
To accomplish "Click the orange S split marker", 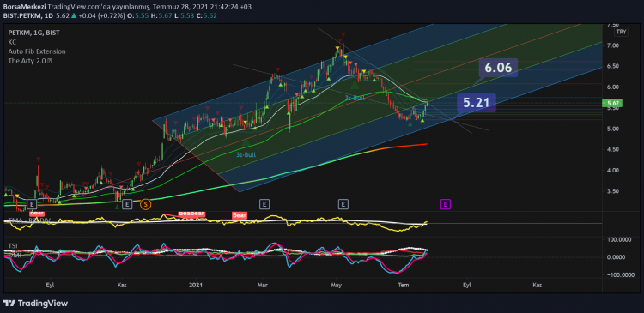I will 145,203.
